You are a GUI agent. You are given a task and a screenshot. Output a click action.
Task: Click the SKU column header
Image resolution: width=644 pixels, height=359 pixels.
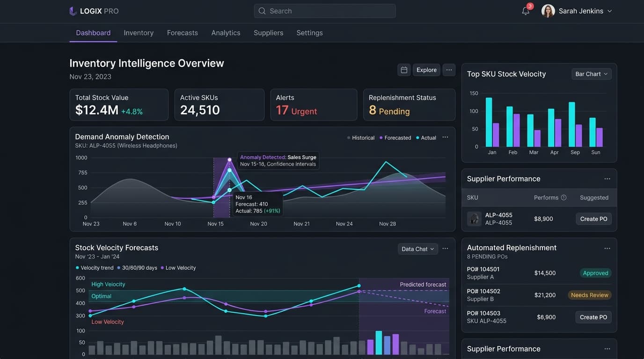pyautogui.click(x=473, y=197)
